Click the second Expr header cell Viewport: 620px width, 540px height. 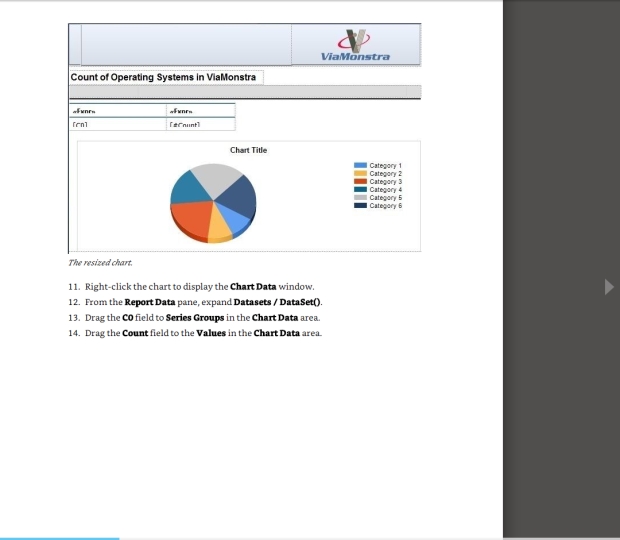click(x=200, y=110)
